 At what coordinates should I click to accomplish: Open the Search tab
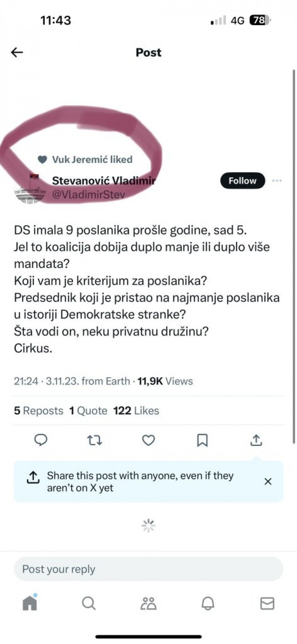[89, 603]
